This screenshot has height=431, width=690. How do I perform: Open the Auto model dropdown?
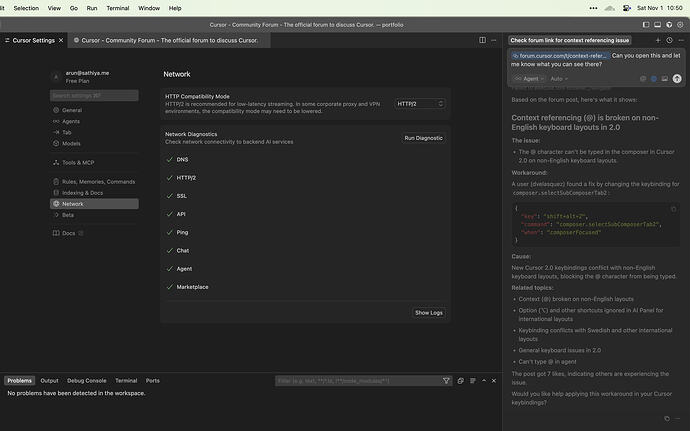tap(559, 79)
